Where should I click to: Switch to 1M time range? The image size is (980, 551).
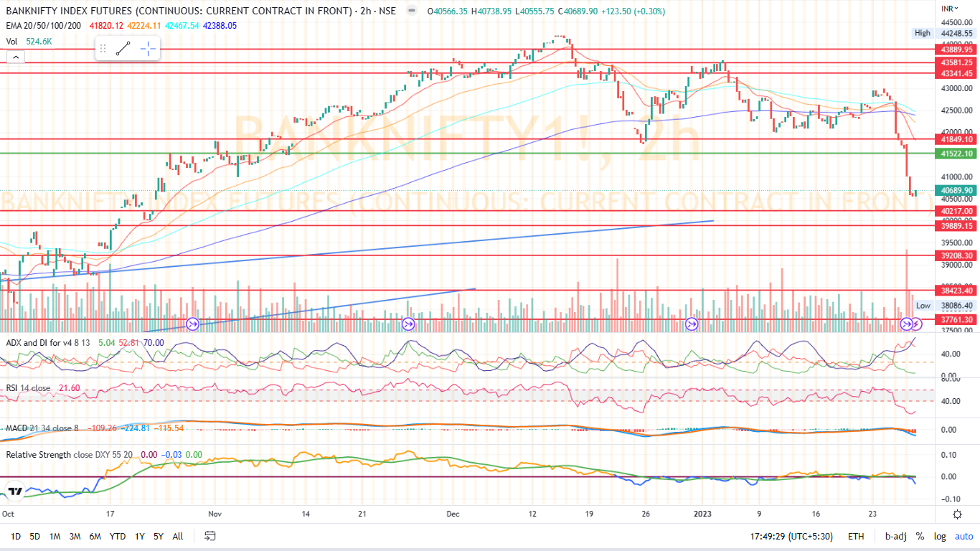pyautogui.click(x=55, y=536)
